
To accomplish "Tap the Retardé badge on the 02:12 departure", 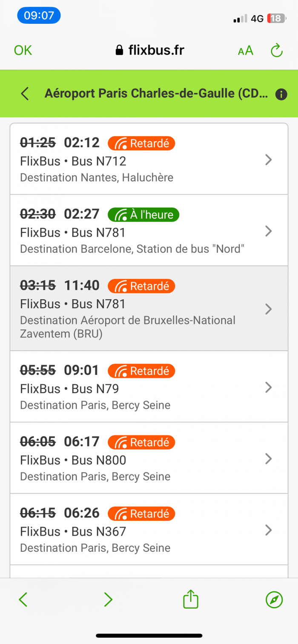I will pyautogui.click(x=141, y=143).
